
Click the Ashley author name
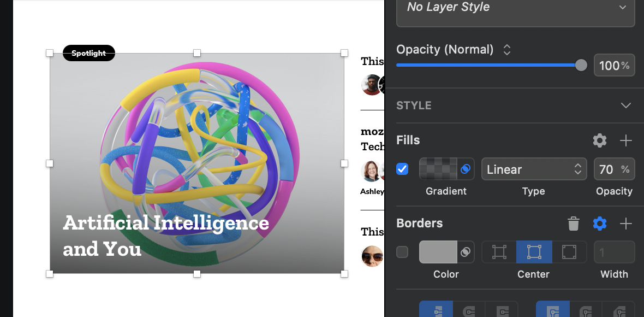click(372, 191)
